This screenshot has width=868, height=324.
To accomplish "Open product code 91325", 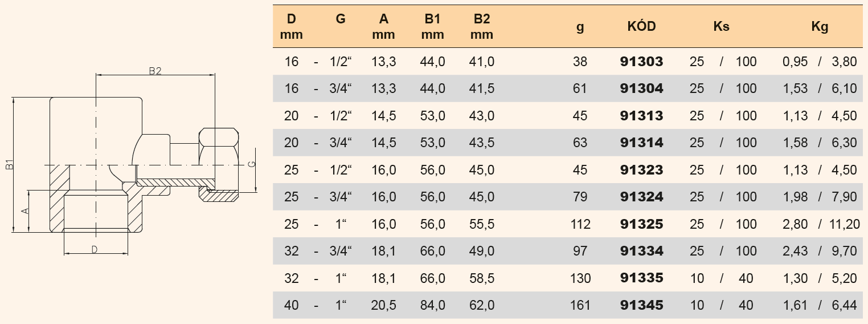I will coord(641,224).
